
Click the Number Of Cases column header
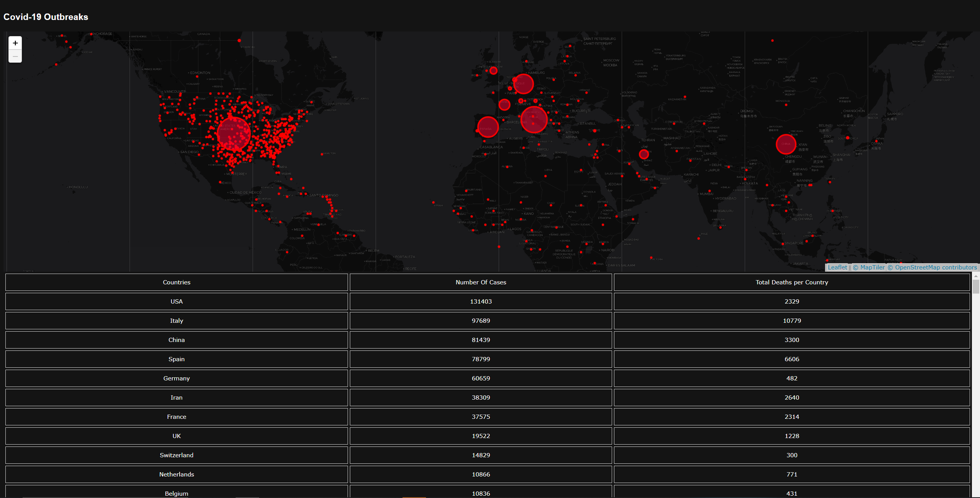pyautogui.click(x=481, y=282)
